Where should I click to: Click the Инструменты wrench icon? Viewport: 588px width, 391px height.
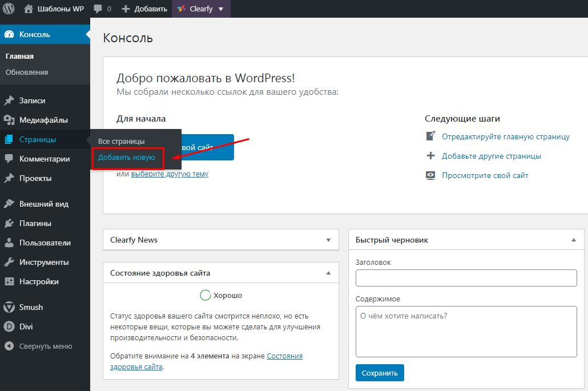pos(9,262)
